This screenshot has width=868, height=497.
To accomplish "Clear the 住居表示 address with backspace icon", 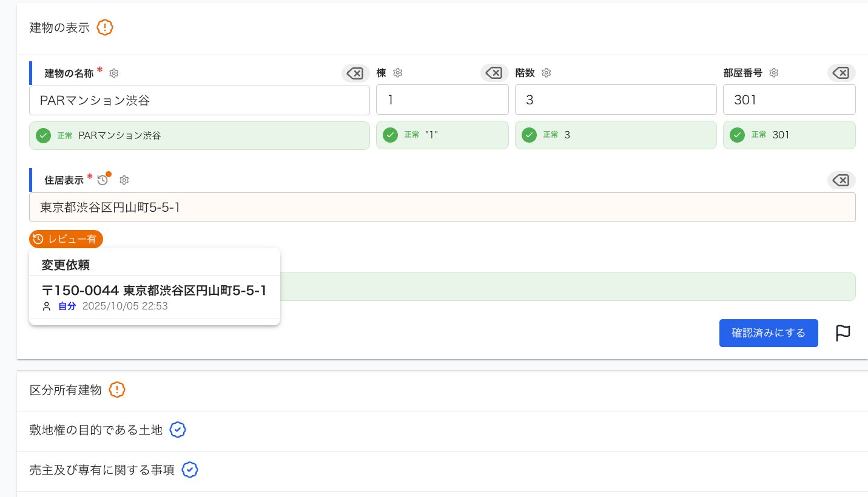I will 841,180.
